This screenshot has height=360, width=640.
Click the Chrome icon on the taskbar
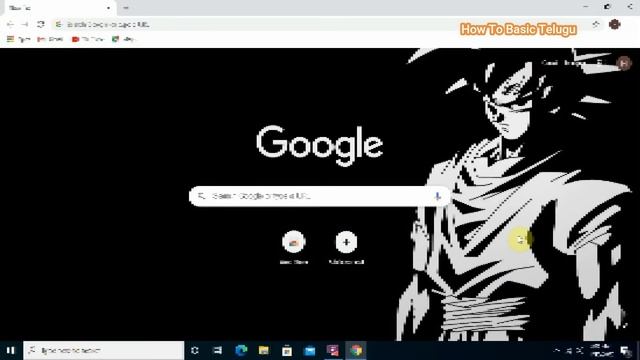coord(356,350)
